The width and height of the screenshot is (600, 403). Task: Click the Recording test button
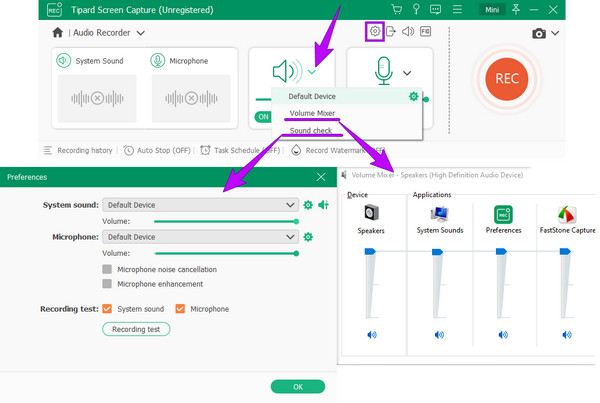(136, 329)
